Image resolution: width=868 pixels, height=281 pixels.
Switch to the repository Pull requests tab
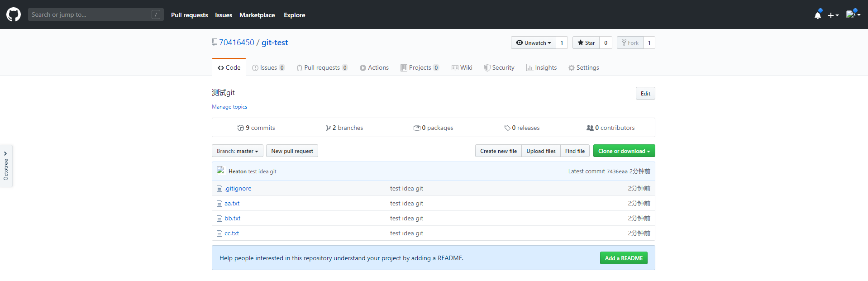322,67
